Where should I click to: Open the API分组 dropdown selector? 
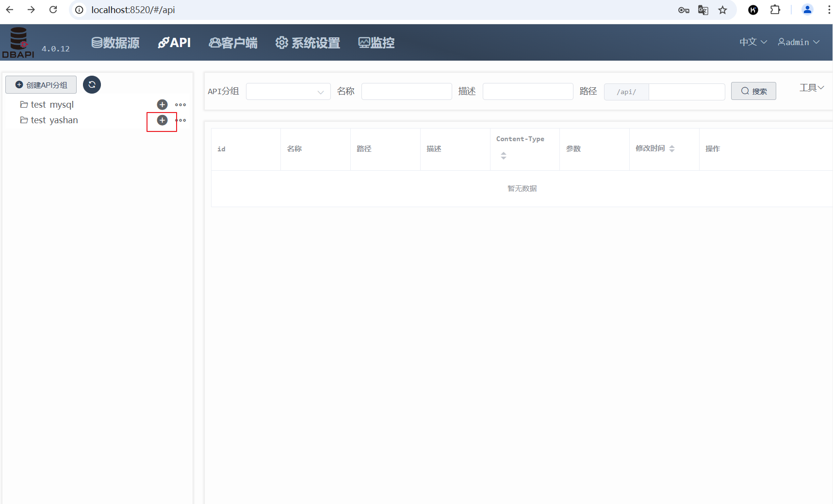tap(288, 91)
